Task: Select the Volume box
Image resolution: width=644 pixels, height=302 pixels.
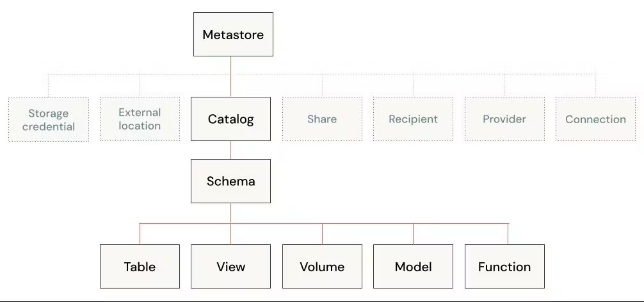Action: [322, 266]
